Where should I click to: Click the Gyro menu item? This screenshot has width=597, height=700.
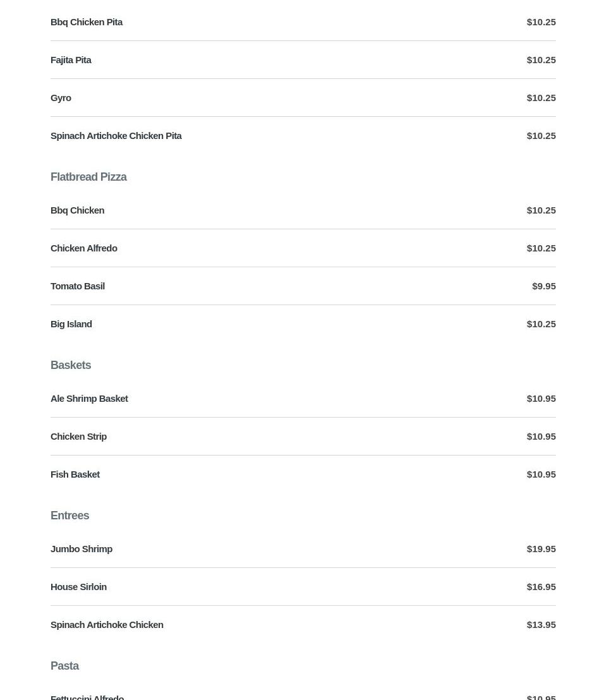click(x=61, y=98)
